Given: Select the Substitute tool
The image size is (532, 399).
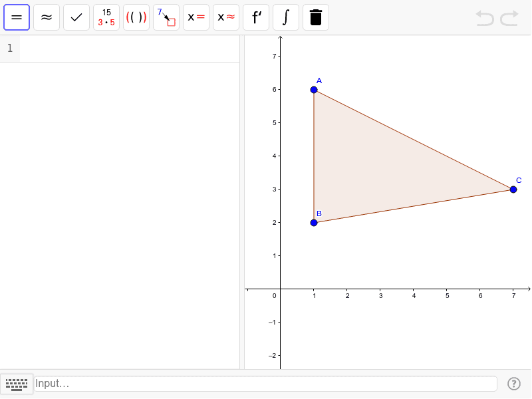Looking at the screenshot, I should tap(166, 17).
